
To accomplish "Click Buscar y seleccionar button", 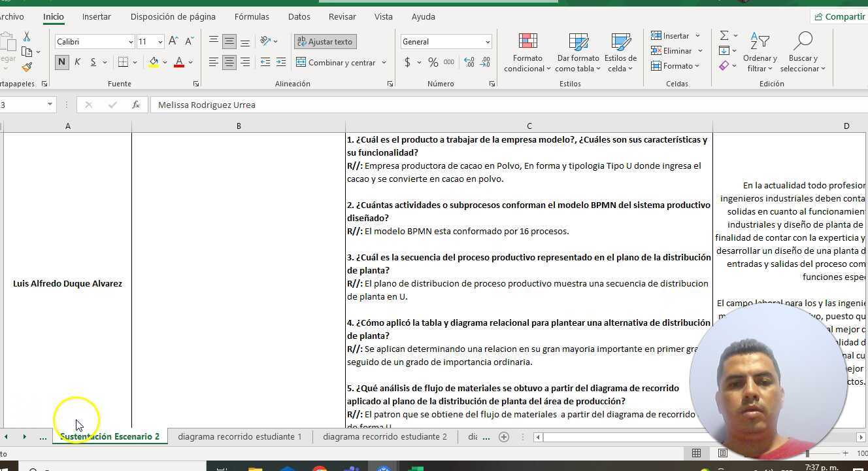I will pos(803,53).
